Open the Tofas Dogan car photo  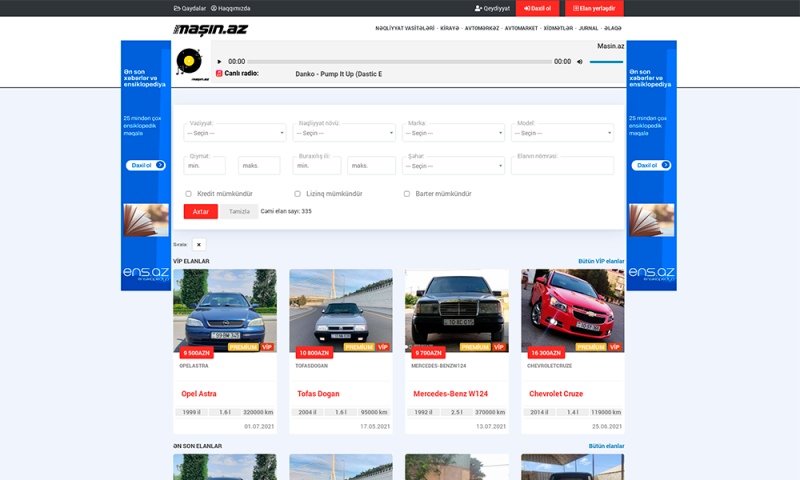pyautogui.click(x=341, y=311)
